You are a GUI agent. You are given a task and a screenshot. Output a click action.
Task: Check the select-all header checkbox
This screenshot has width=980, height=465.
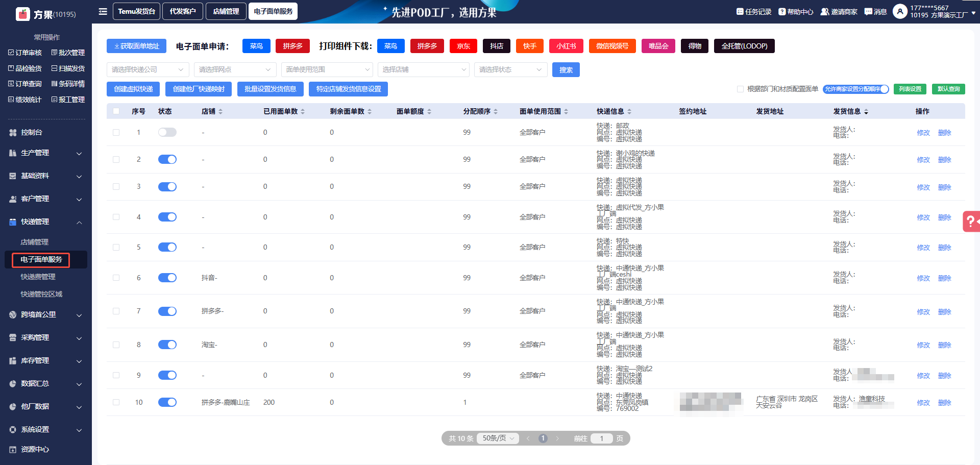[x=116, y=111]
